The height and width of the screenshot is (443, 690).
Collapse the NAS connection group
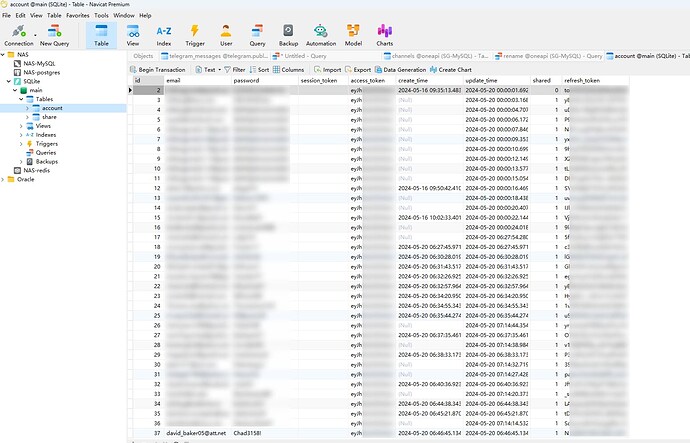3,55
